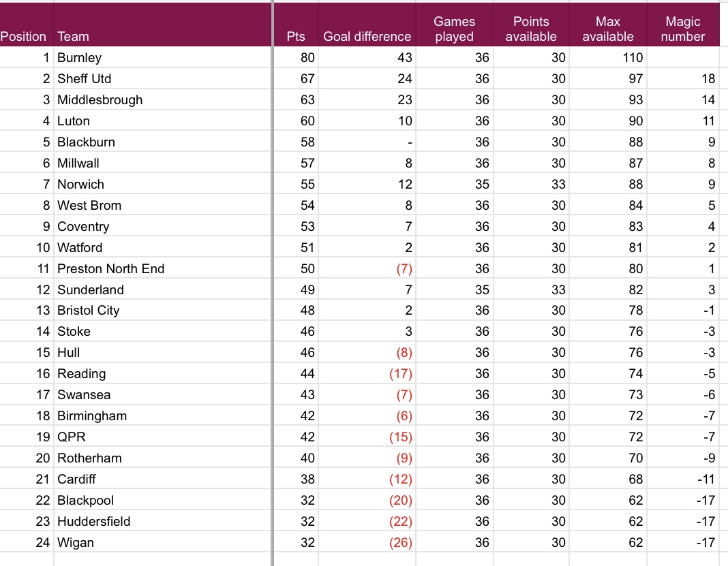
Task: Click the Goal difference column header
Action: [367, 37]
